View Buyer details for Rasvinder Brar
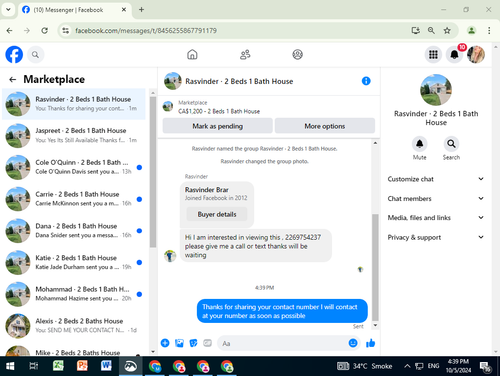Image resolution: width=500 pixels, height=376 pixels. [217, 214]
